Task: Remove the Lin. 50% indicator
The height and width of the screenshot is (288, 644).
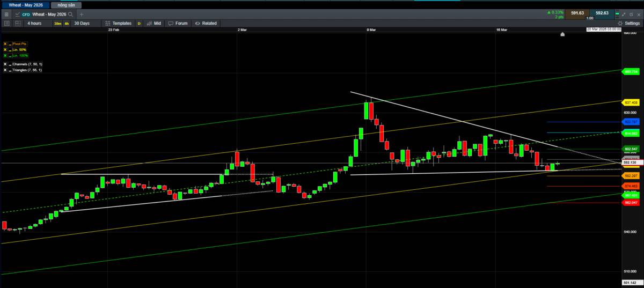Action: 5,50
